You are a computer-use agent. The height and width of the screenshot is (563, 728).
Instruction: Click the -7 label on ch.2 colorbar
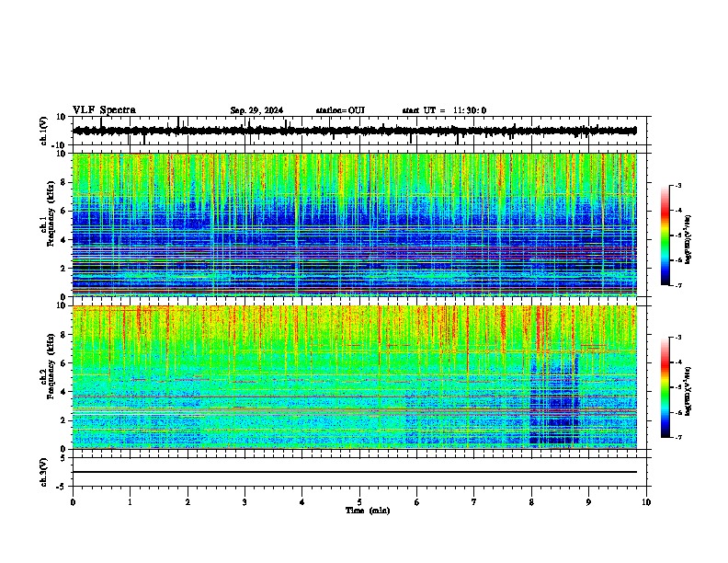[678, 438]
